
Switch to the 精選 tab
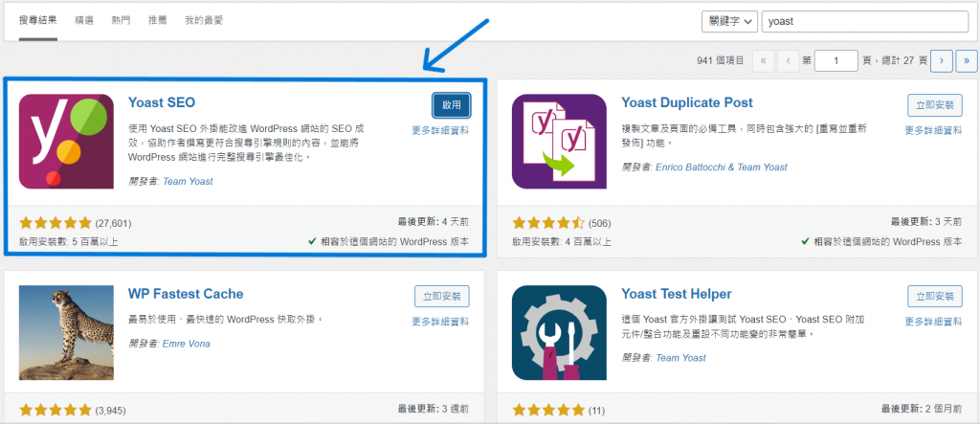[x=84, y=21]
